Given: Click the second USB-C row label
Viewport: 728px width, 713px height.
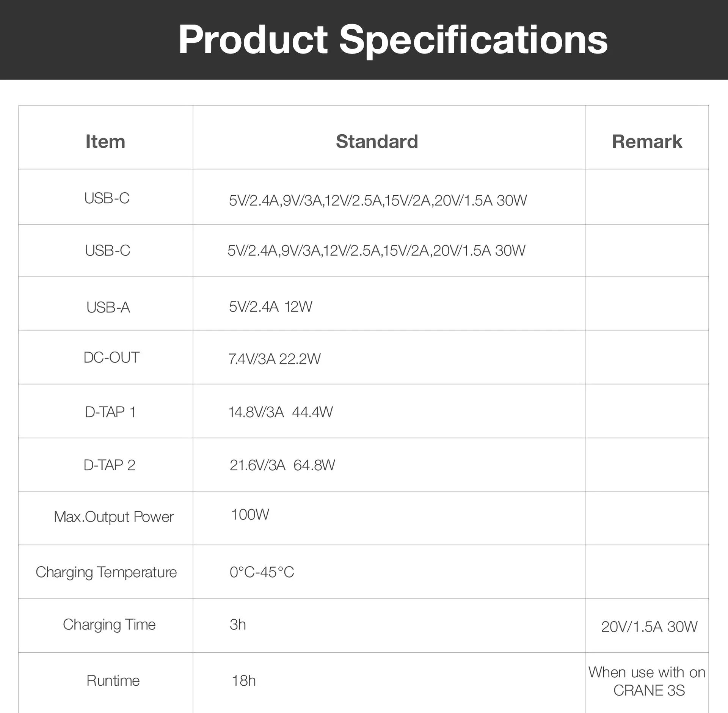Looking at the screenshot, I should click(108, 250).
